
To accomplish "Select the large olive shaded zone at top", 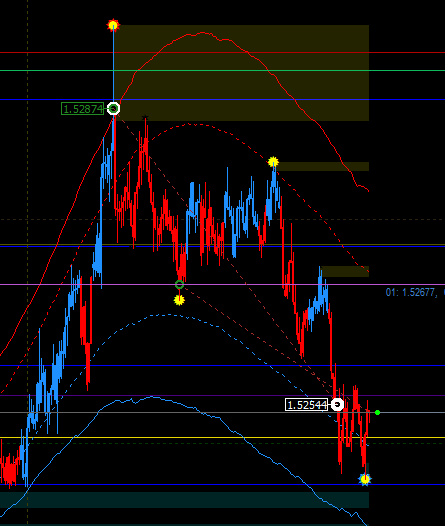I will (x=241, y=73).
